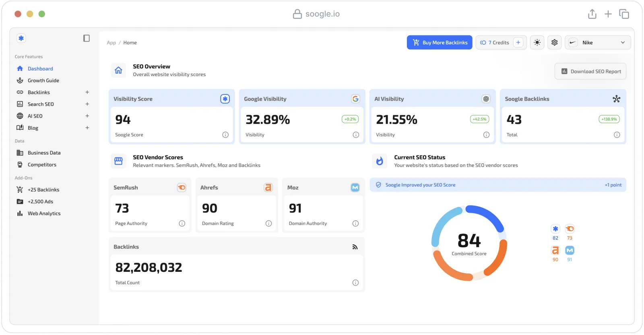This screenshot has width=644, height=335.
Task: Click the info icon on Visibility Score card
Action: tap(225, 135)
